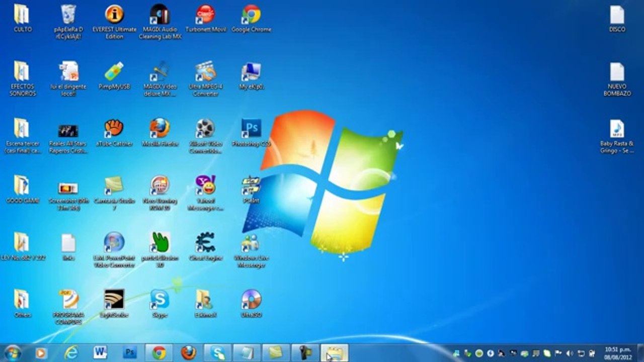
Task: Open the My Computer desktop shortcut
Action: click(251, 75)
